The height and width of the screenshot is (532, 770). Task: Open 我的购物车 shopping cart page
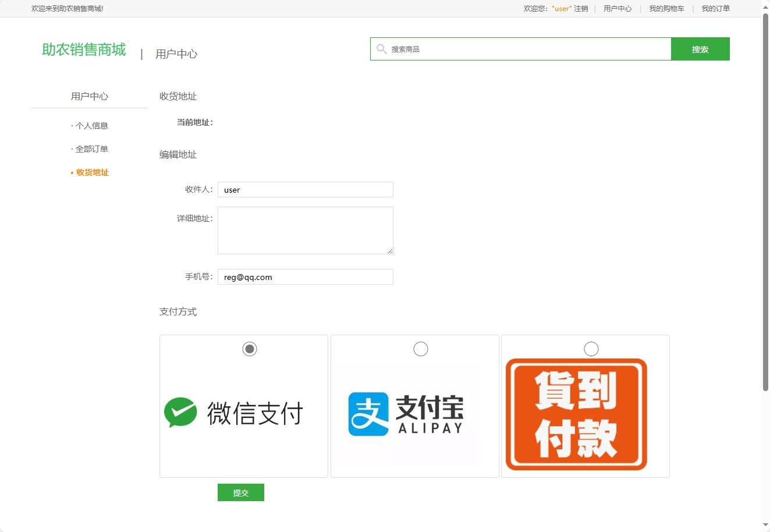[x=666, y=8]
